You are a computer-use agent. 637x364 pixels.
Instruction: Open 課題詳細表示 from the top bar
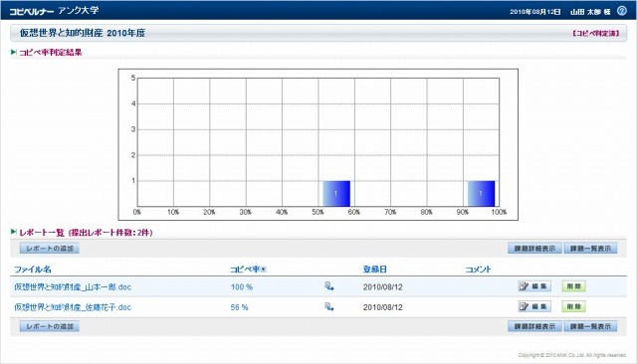pos(534,248)
